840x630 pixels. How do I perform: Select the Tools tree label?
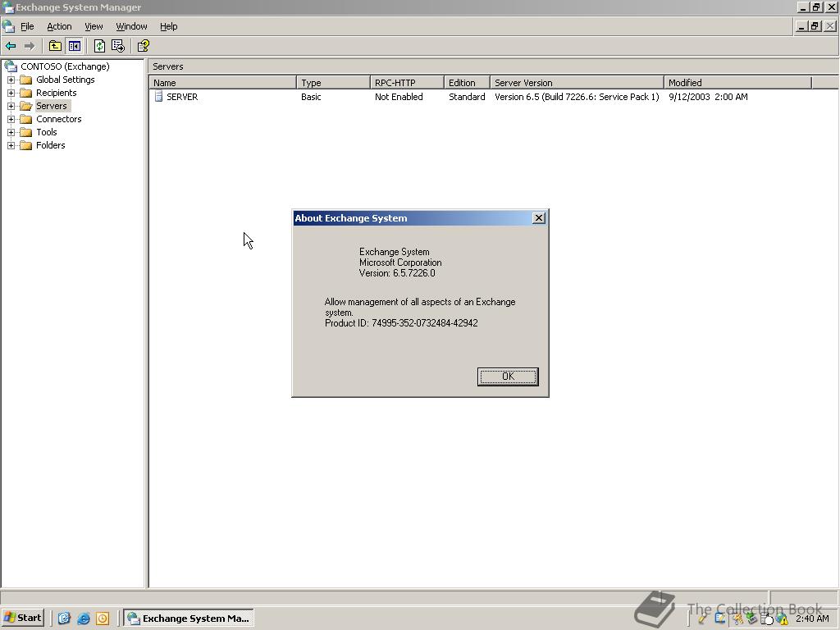tap(47, 132)
